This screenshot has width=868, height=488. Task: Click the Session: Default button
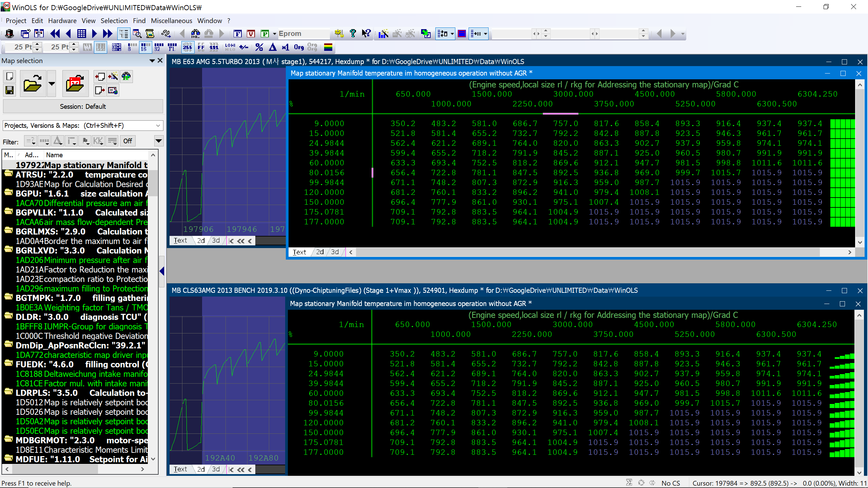83,106
